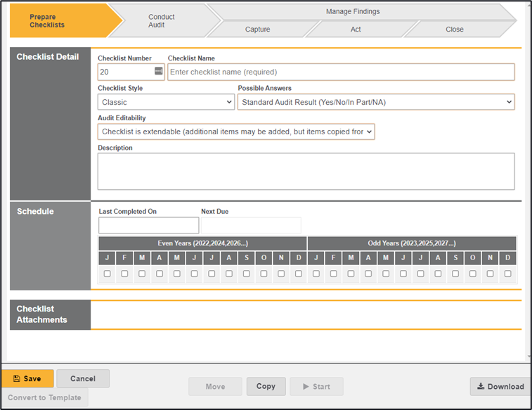532x410 pixels.
Task: Click inside the Description text area
Action: 306,171
